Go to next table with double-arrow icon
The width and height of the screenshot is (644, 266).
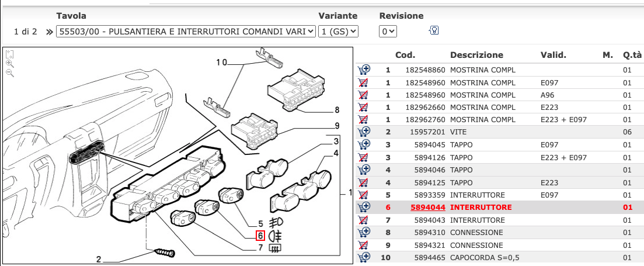pyautogui.click(x=48, y=32)
